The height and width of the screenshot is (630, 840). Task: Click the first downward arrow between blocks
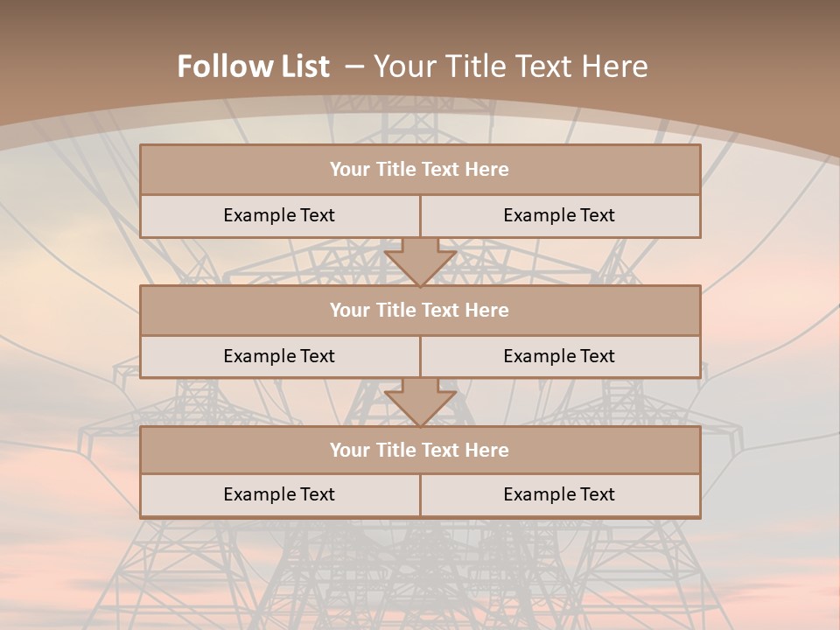pos(420,262)
